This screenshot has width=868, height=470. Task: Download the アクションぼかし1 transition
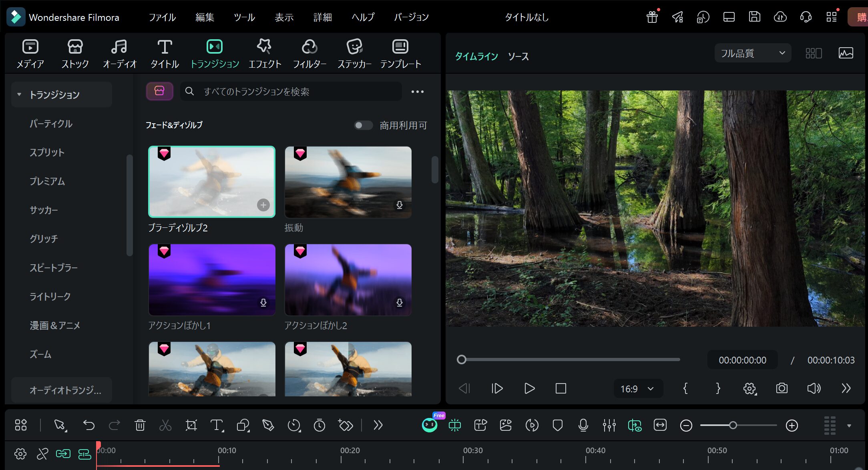click(x=263, y=303)
